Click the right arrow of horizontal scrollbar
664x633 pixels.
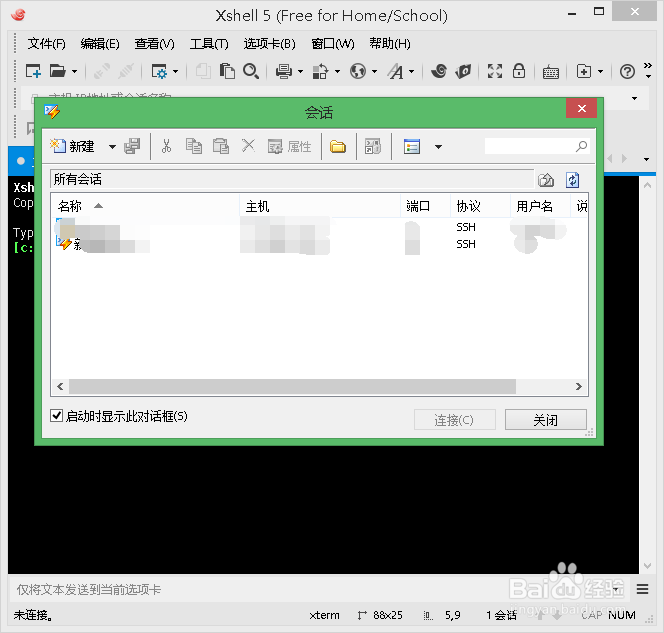click(x=578, y=387)
